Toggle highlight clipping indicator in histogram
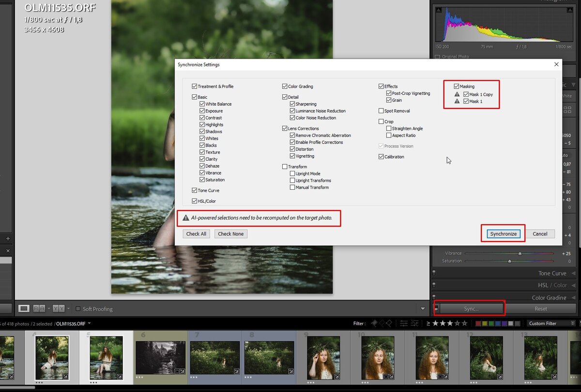581x392 pixels. pos(569,10)
